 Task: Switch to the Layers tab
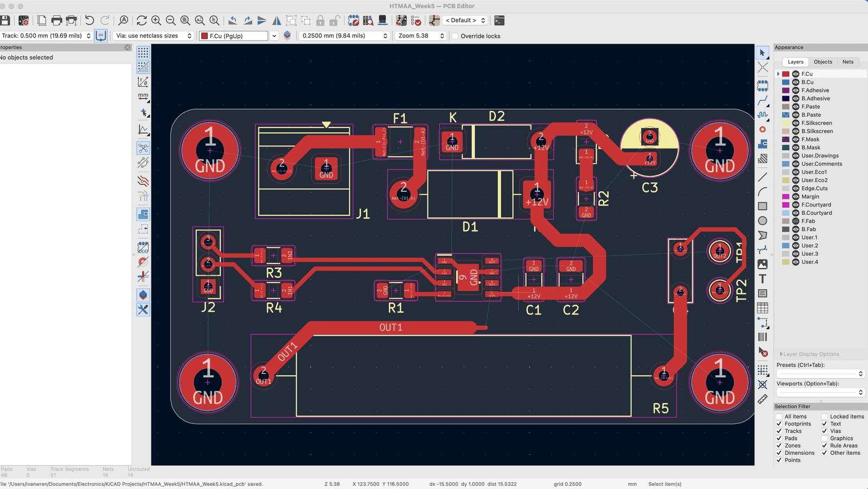(795, 62)
